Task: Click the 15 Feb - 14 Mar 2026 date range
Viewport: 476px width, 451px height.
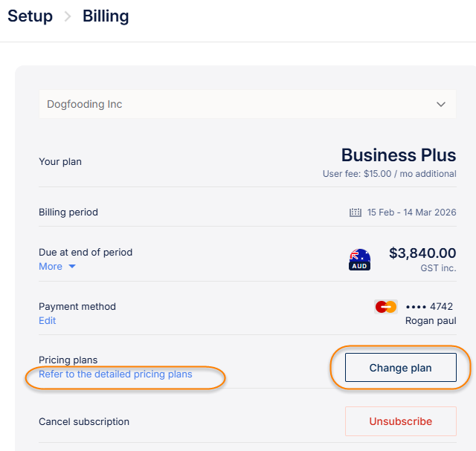Action: coord(411,212)
